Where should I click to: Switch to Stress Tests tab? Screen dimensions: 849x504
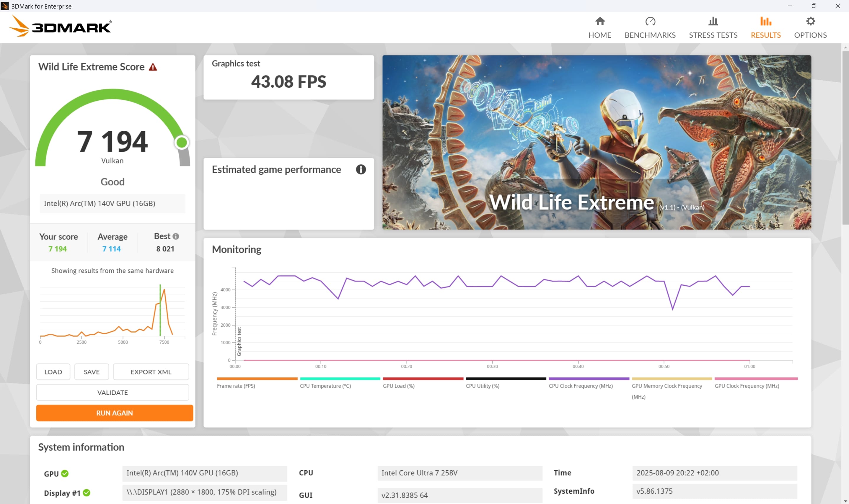(713, 27)
